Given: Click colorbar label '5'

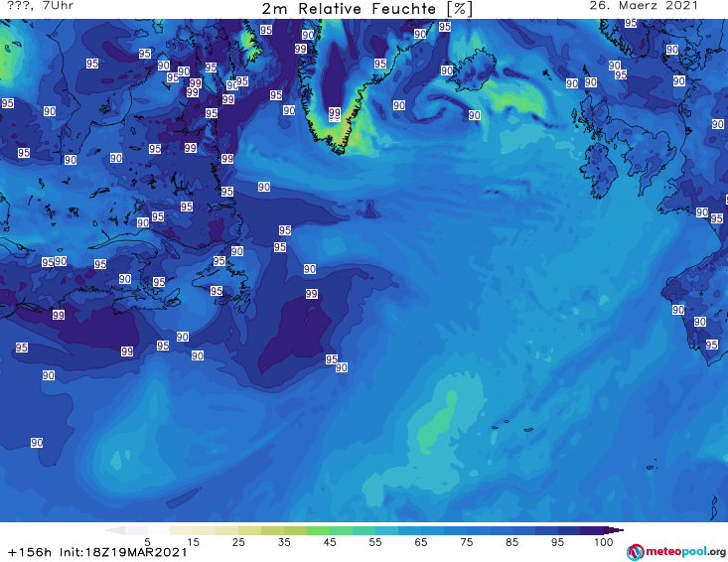Looking at the screenshot, I should tap(147, 542).
